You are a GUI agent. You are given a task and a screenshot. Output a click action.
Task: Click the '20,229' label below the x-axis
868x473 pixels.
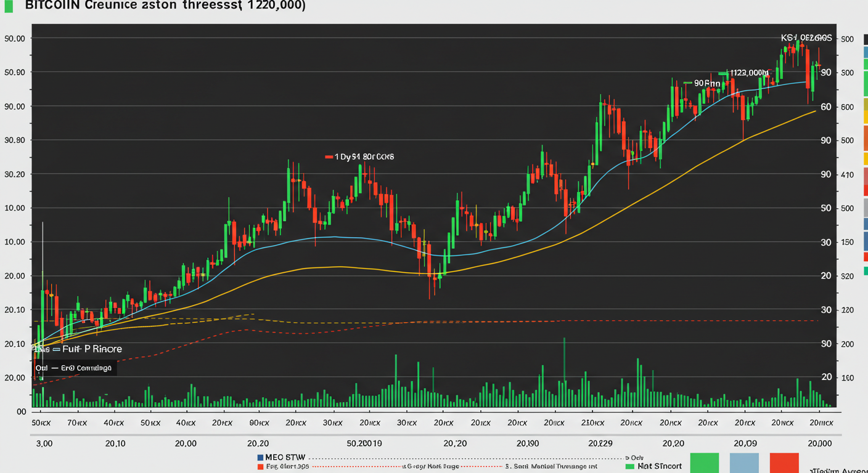tap(600, 443)
